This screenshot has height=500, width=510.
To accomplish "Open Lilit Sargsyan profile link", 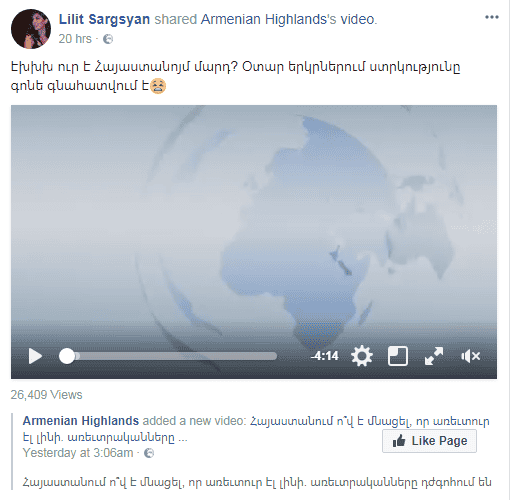I will click(x=104, y=19).
